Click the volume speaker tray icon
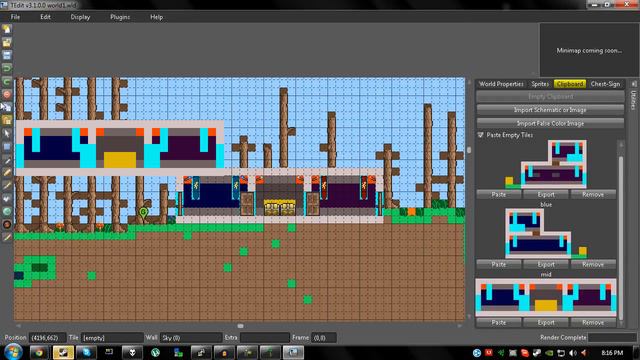Viewport: 640px width, 360px height. pyautogui.click(x=573, y=353)
